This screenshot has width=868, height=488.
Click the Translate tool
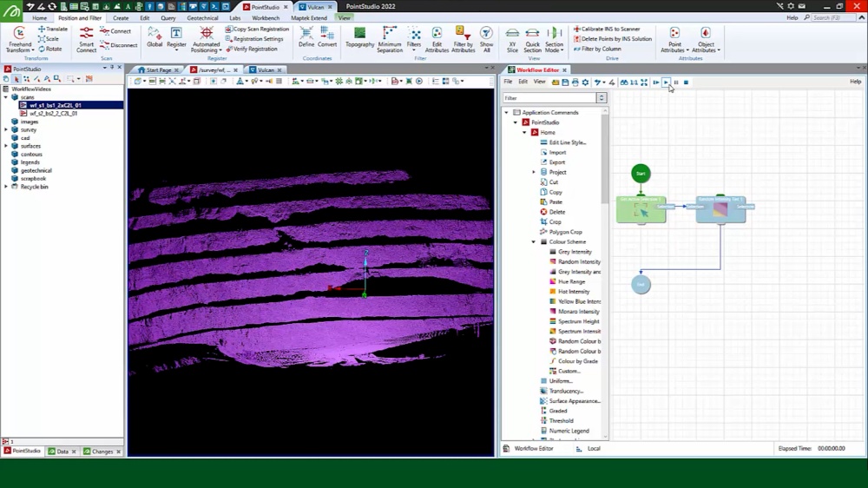[x=53, y=29]
